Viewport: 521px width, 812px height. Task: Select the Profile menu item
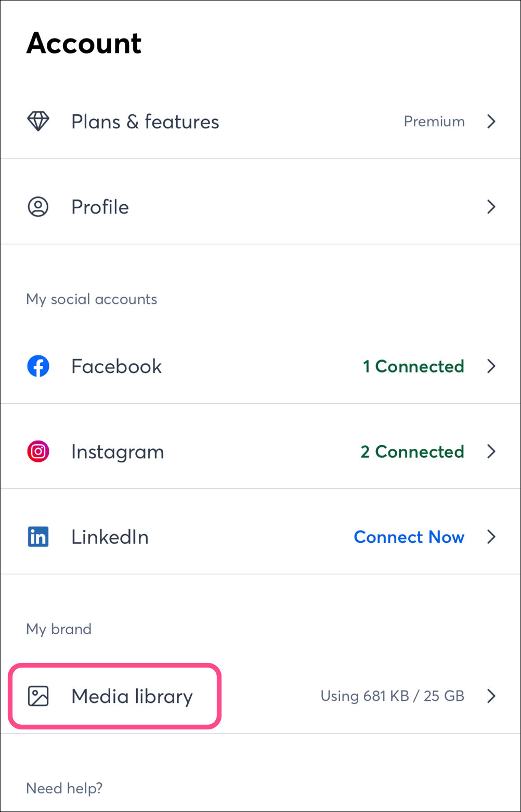click(100, 207)
